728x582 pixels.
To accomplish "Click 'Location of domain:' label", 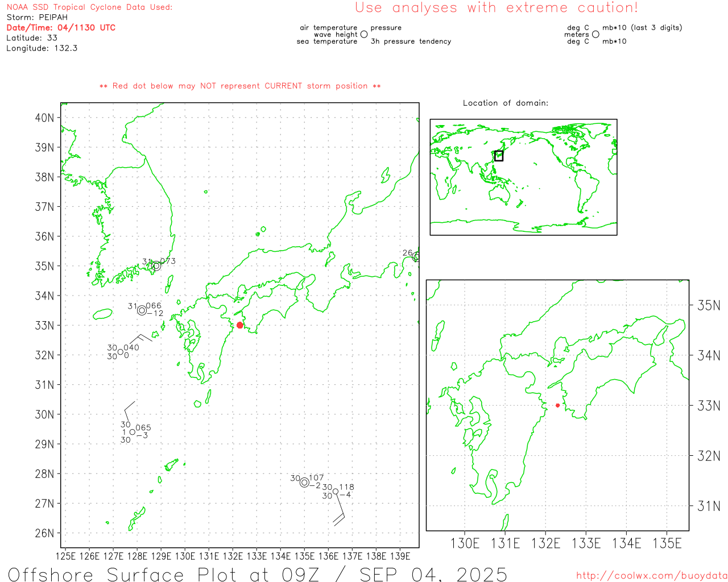I will click(506, 103).
